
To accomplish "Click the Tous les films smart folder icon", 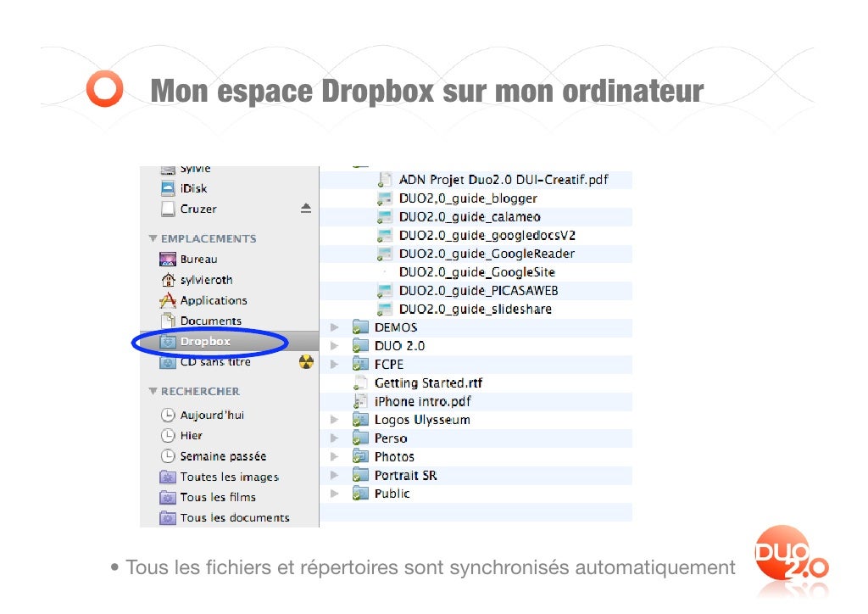I will click(x=168, y=497).
